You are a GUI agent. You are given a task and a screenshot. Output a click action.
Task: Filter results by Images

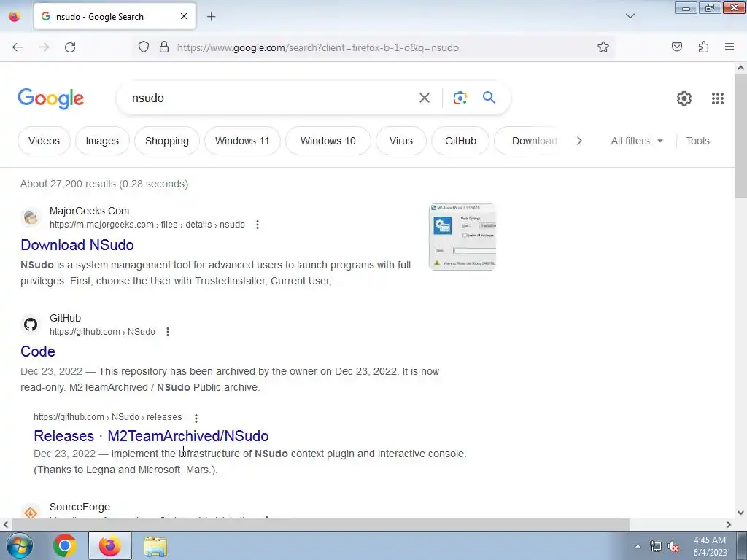pos(102,141)
